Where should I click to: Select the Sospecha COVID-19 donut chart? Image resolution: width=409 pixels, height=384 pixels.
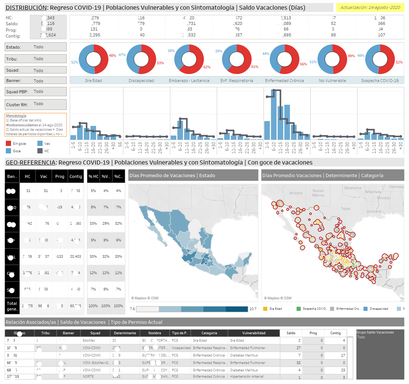380,59
